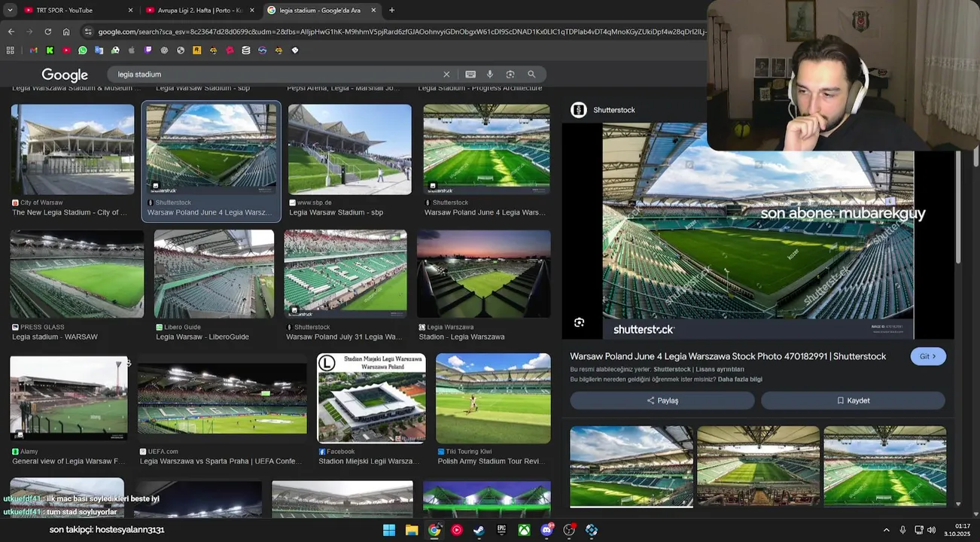Click the Git button in preview panel
This screenshot has width=980, height=542.
[928, 356]
